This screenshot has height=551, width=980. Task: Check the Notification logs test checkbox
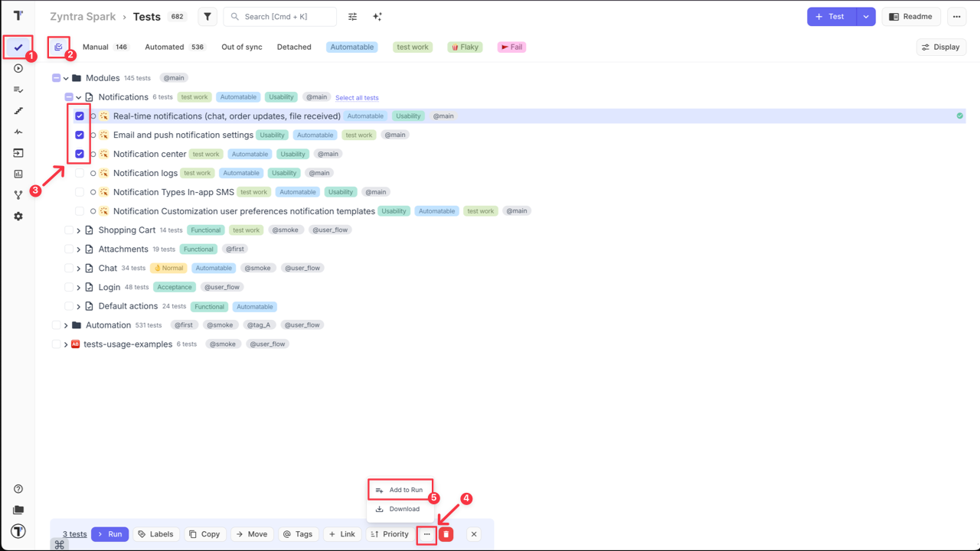click(80, 173)
